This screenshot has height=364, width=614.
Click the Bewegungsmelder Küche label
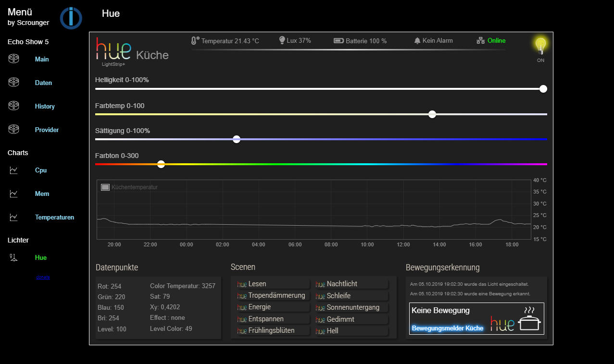pyautogui.click(x=448, y=328)
